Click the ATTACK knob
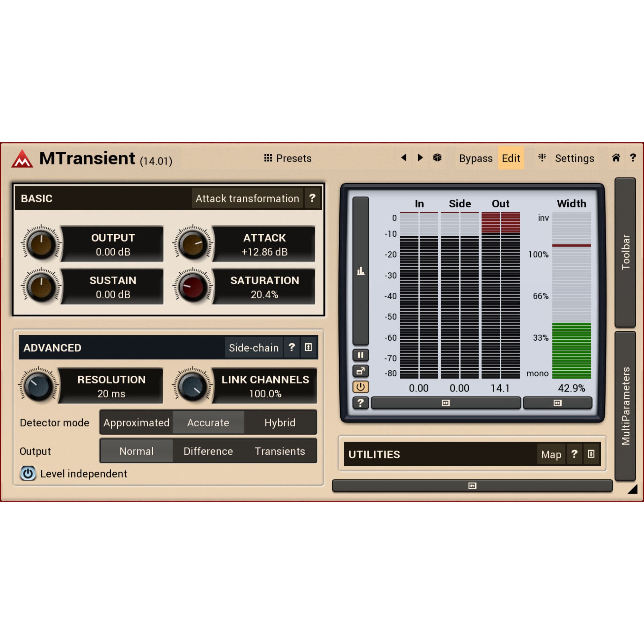The width and height of the screenshot is (644, 644). (x=193, y=245)
